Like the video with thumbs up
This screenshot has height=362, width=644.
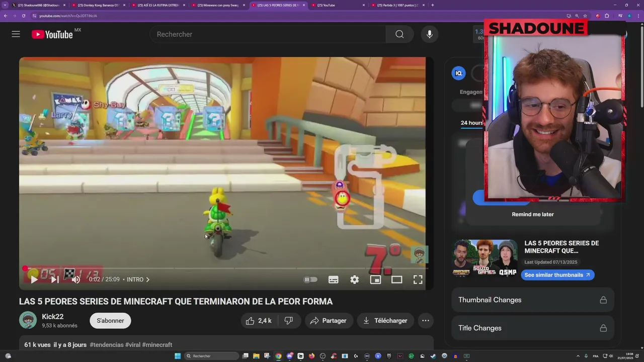(259, 321)
